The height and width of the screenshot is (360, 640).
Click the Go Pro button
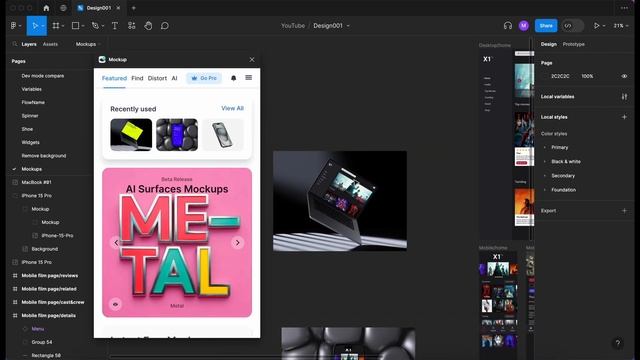[x=204, y=78]
